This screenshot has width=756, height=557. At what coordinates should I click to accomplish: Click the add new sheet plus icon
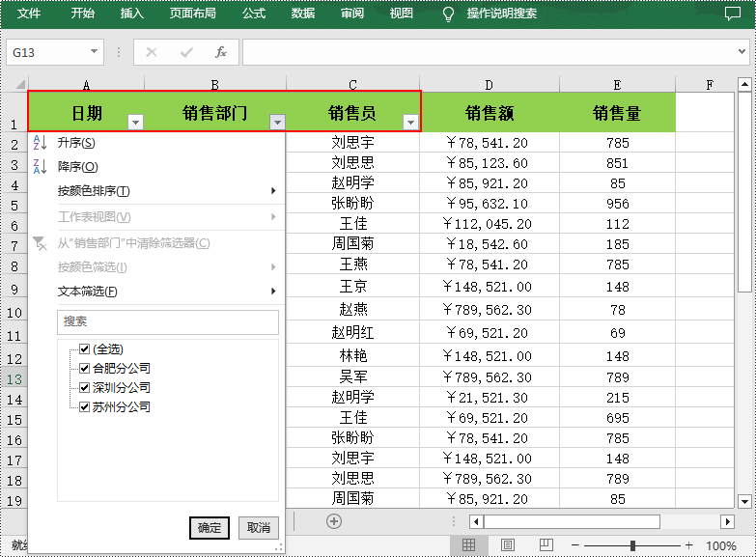point(334,521)
